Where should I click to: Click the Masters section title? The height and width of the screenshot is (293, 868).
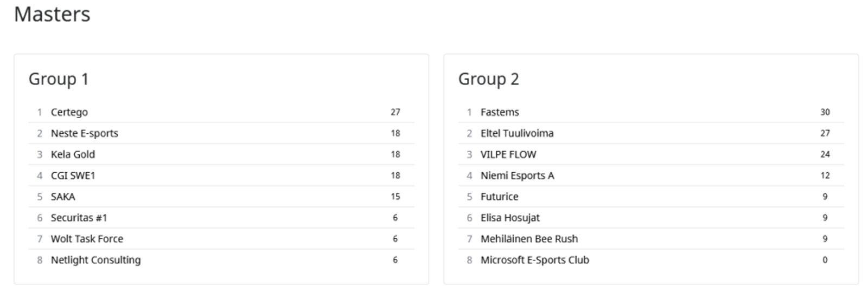point(52,15)
